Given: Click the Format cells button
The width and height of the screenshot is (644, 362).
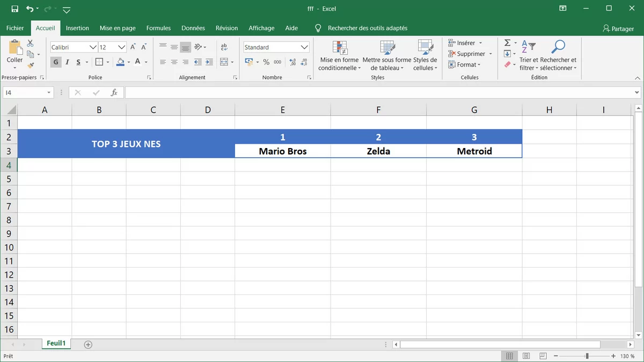Looking at the screenshot, I should click(465, 64).
